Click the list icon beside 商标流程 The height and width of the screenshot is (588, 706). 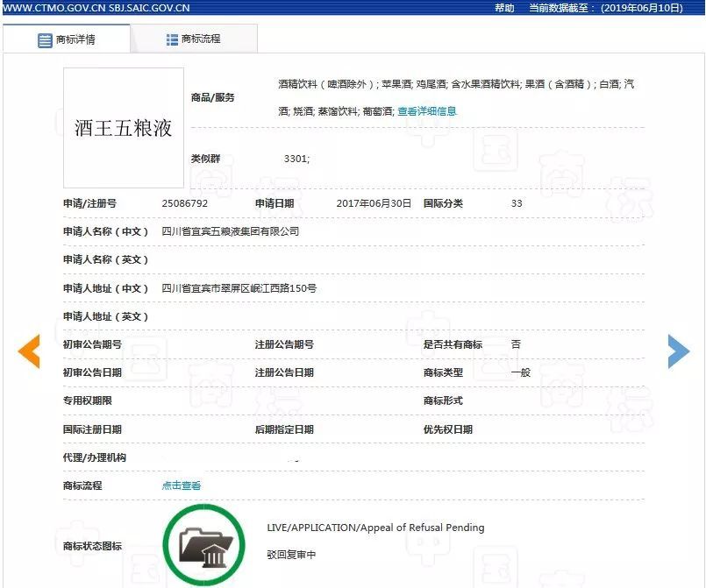pos(172,39)
